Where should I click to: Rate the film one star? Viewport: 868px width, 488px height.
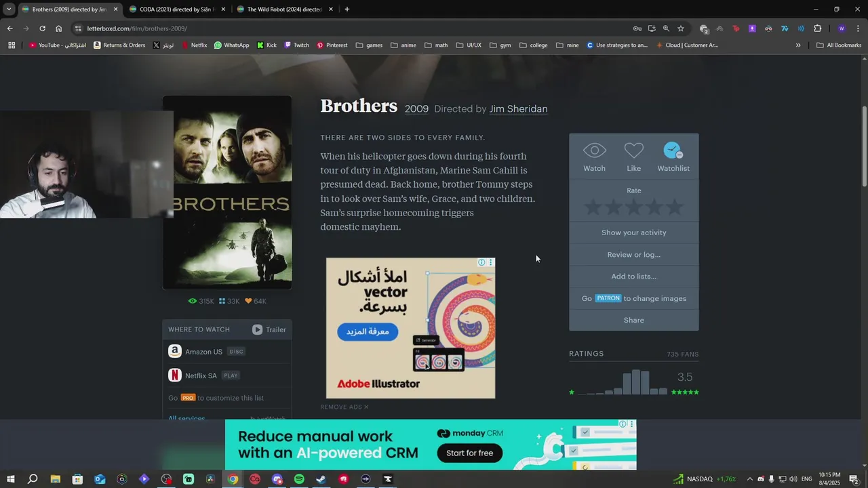[593, 207]
